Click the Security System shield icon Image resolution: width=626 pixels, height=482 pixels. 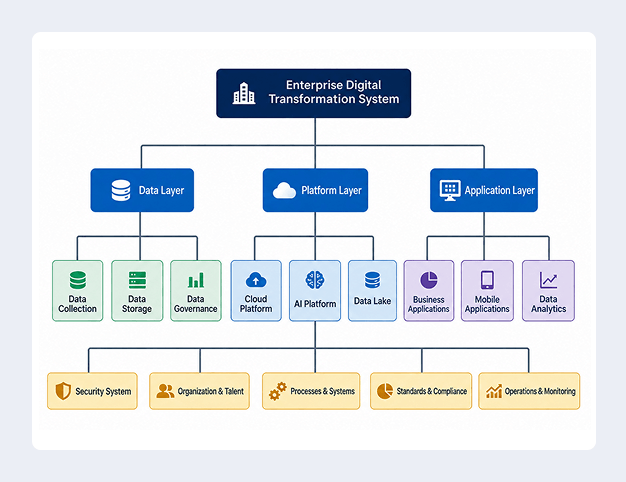pos(63,391)
